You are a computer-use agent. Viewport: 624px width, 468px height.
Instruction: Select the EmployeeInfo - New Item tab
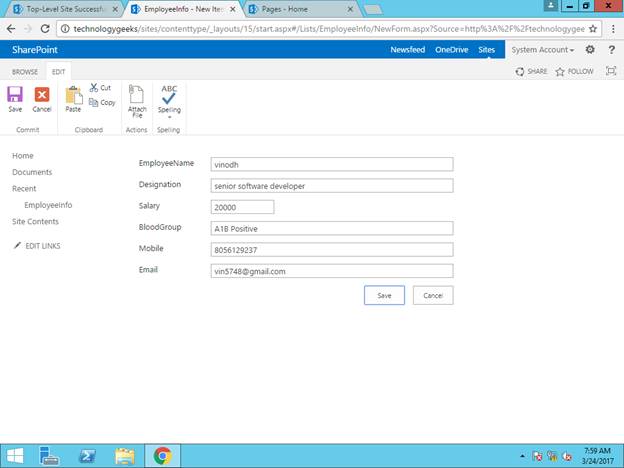click(181, 9)
